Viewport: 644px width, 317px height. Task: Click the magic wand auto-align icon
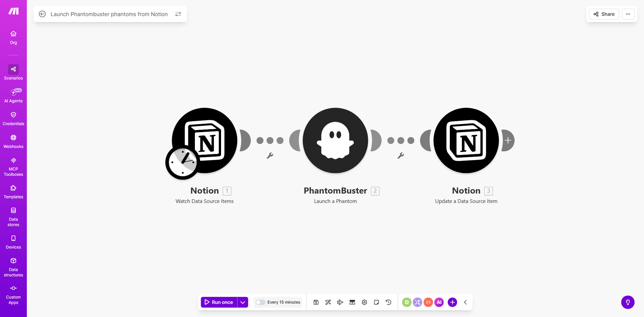[x=328, y=302]
